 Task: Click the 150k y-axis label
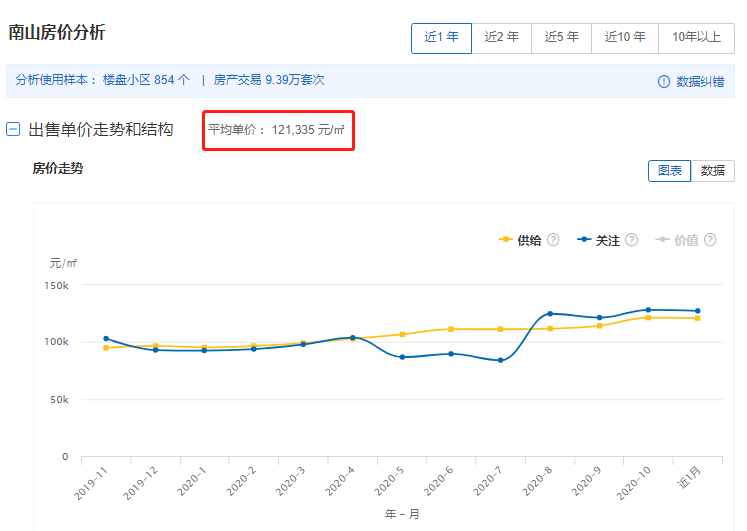(x=56, y=286)
